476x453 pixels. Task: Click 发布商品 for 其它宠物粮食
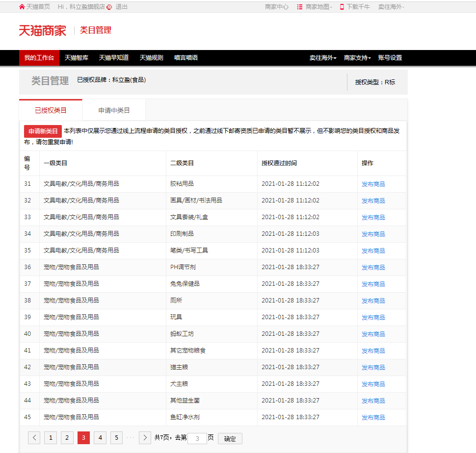point(373,351)
